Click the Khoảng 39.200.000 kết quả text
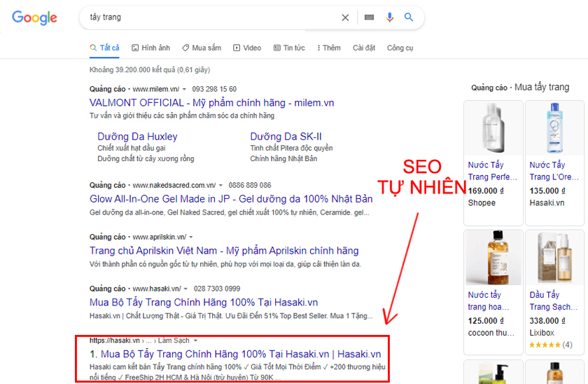Viewport: 588px width, 384px height. pyautogui.click(x=150, y=70)
